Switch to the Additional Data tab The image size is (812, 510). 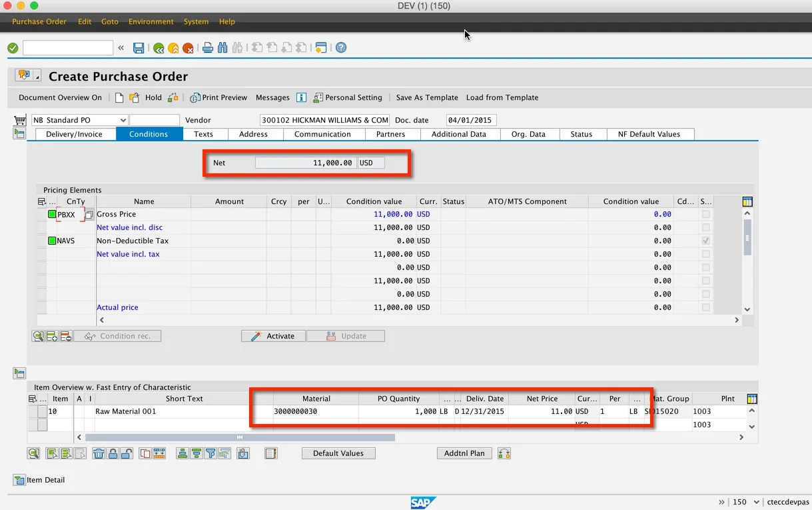tap(459, 134)
